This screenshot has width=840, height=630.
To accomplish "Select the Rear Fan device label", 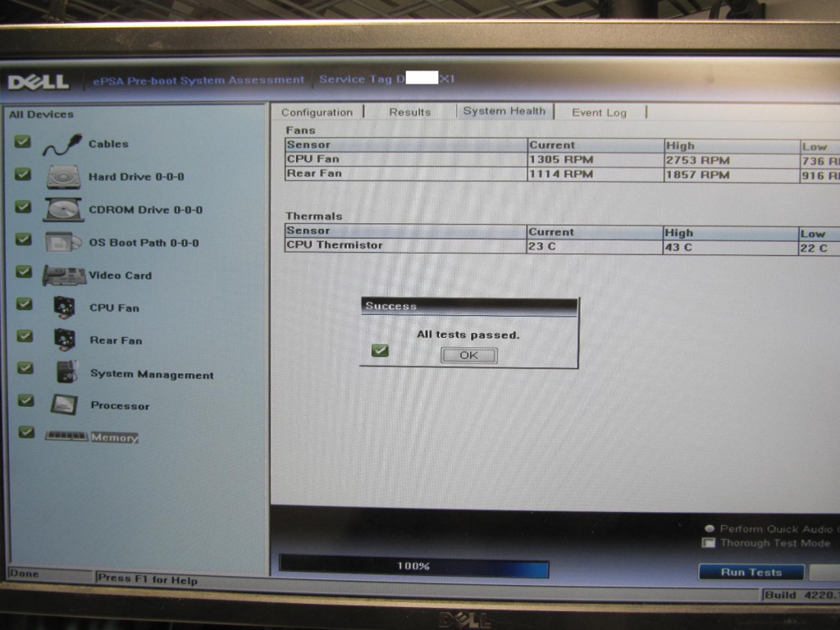I will pyautogui.click(x=116, y=340).
